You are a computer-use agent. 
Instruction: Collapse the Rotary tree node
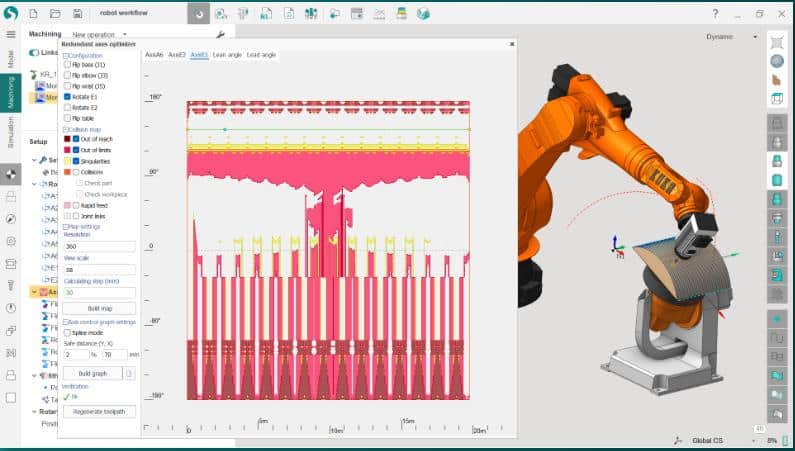[x=34, y=411]
